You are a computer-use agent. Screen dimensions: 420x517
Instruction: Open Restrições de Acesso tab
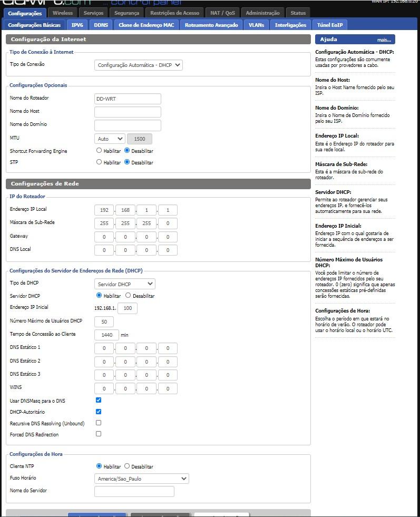click(x=175, y=13)
